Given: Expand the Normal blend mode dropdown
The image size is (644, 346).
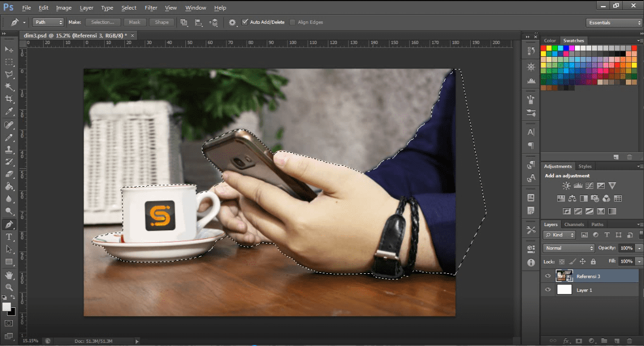Looking at the screenshot, I should click(x=569, y=248).
